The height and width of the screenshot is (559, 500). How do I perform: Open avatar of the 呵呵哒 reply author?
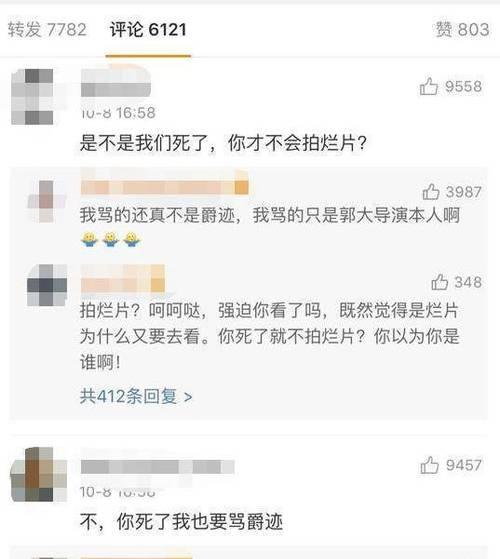coord(47,285)
